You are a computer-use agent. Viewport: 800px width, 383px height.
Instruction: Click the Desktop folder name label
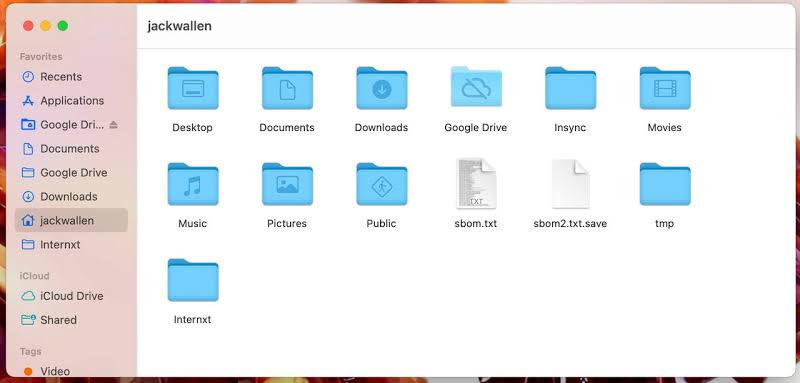point(192,127)
